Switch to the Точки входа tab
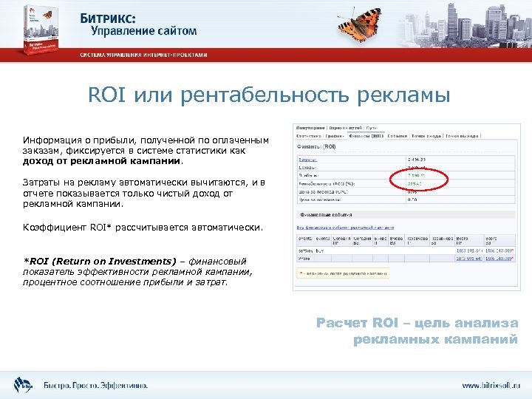The width and height of the screenshot is (532, 399). point(426,136)
